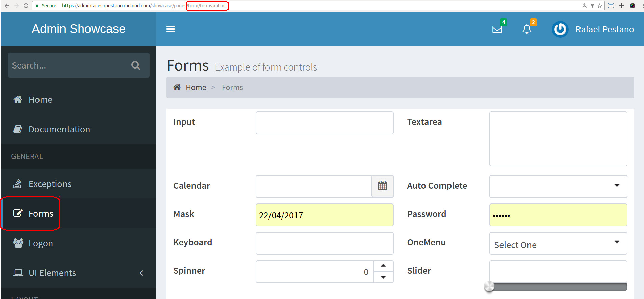Open Logon in sidebar
This screenshot has height=299, width=644.
click(x=79, y=243)
